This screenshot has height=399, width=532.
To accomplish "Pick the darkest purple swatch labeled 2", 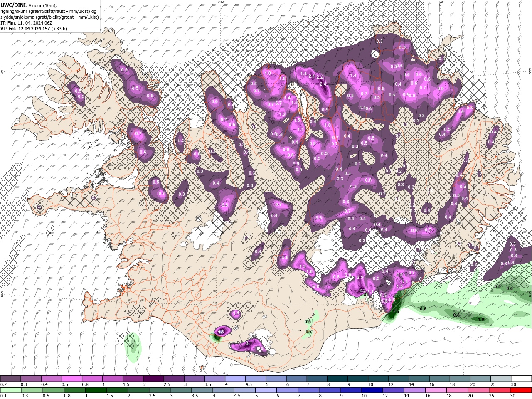I will click(x=153, y=379).
